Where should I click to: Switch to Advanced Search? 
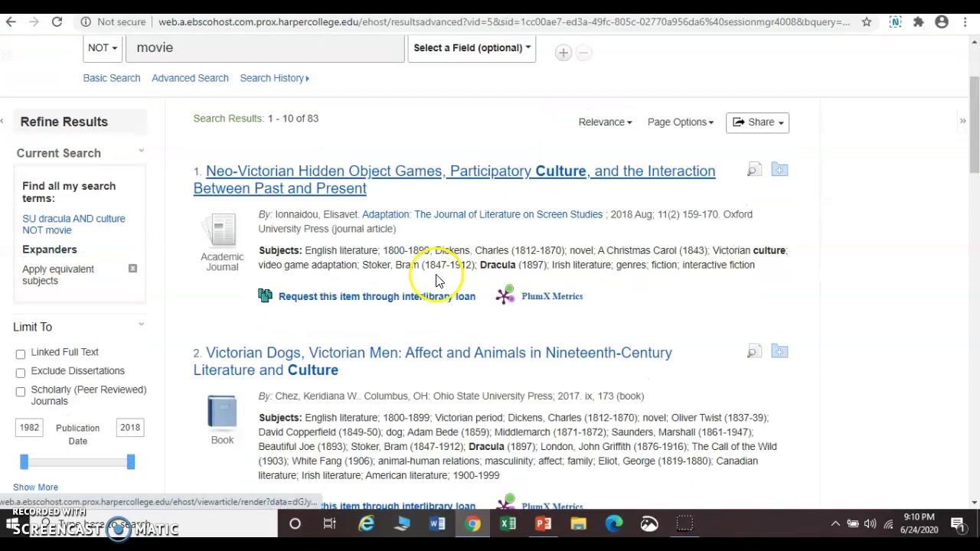190,78
